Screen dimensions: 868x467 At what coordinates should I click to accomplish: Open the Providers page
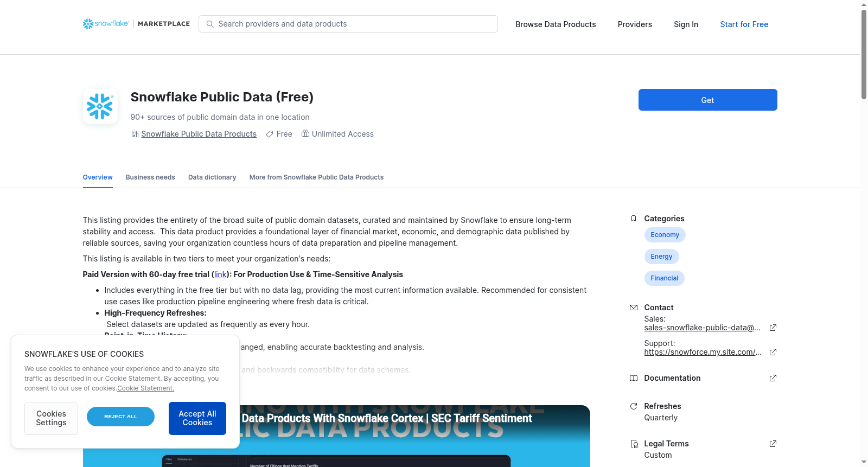[635, 24]
